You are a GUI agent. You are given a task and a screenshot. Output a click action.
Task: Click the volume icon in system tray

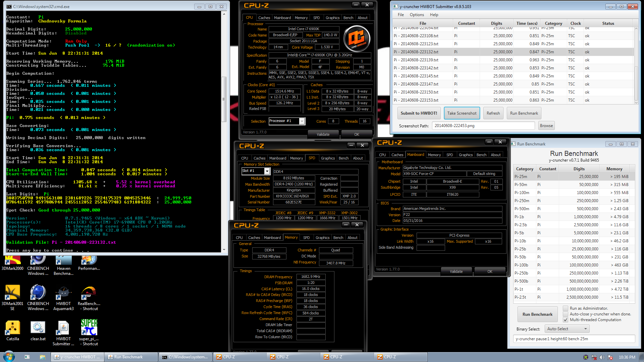[x=602, y=357]
